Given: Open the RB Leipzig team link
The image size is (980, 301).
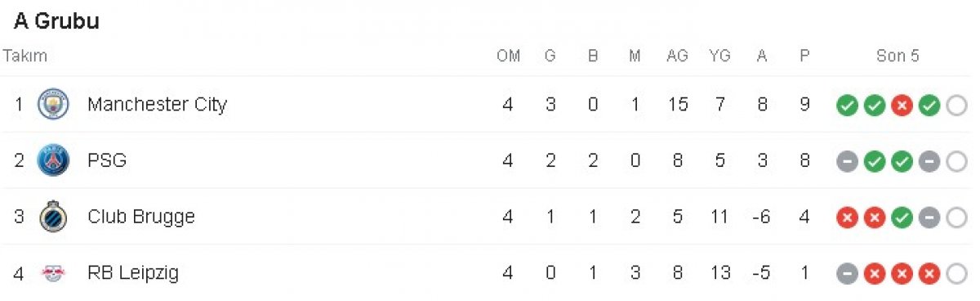Looking at the screenshot, I should pyautogui.click(x=132, y=273).
